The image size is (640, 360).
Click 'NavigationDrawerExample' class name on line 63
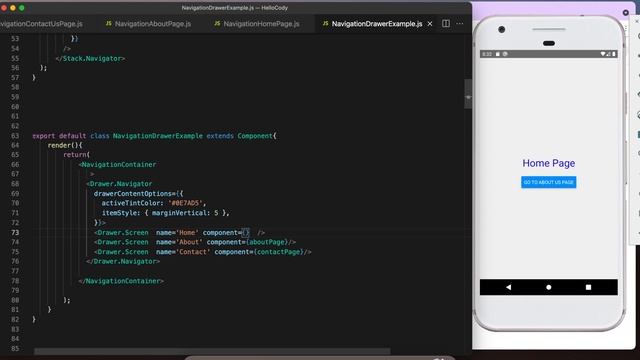pyautogui.click(x=158, y=136)
